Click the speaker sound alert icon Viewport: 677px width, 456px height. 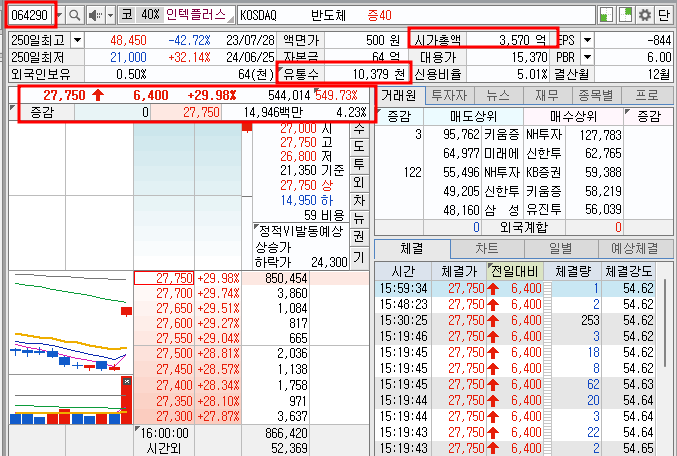[95, 16]
